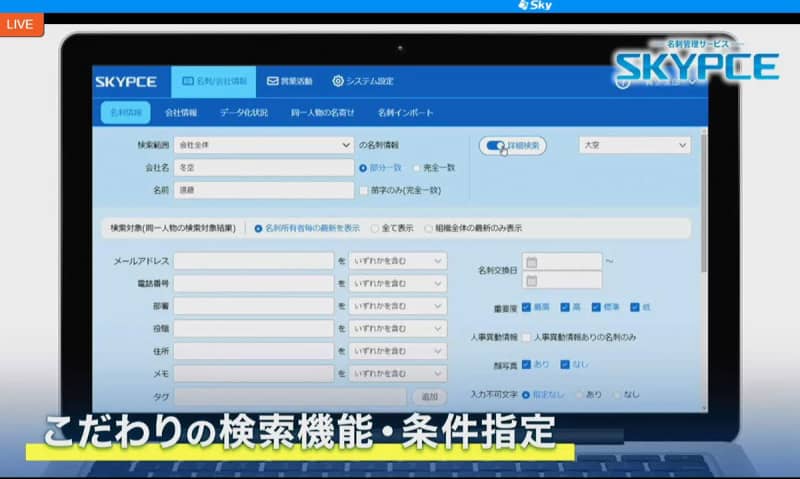This screenshot has width=800, height=479.
Task: Click the Sky logo in top bar
Action: 535,6
